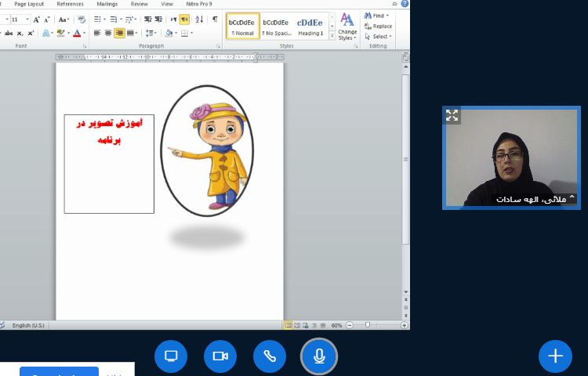Click the Grow Font icon
This screenshot has height=376, width=588.
(x=36, y=20)
